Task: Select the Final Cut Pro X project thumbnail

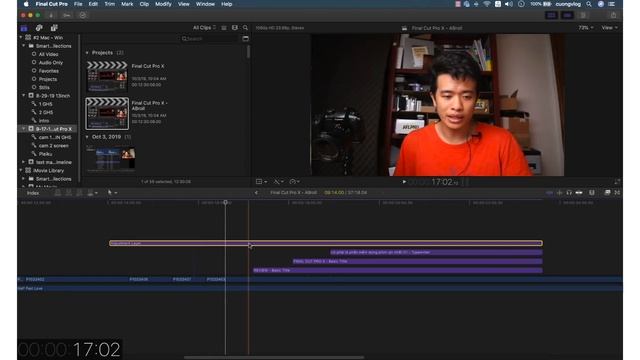Action: [107, 76]
